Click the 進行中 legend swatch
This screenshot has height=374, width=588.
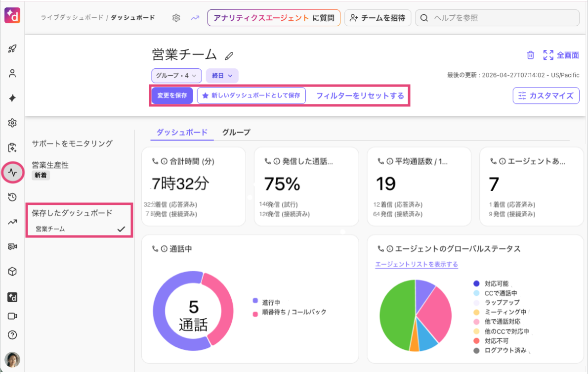pyautogui.click(x=255, y=300)
